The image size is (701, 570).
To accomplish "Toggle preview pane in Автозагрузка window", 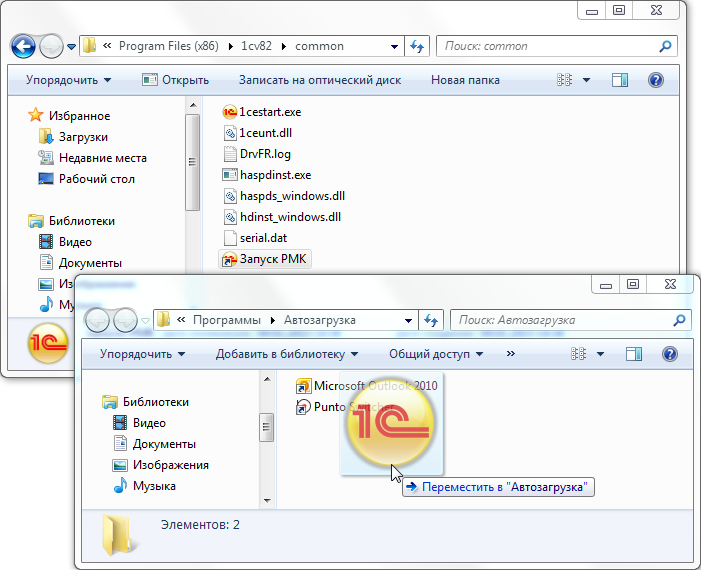I will pyautogui.click(x=633, y=354).
